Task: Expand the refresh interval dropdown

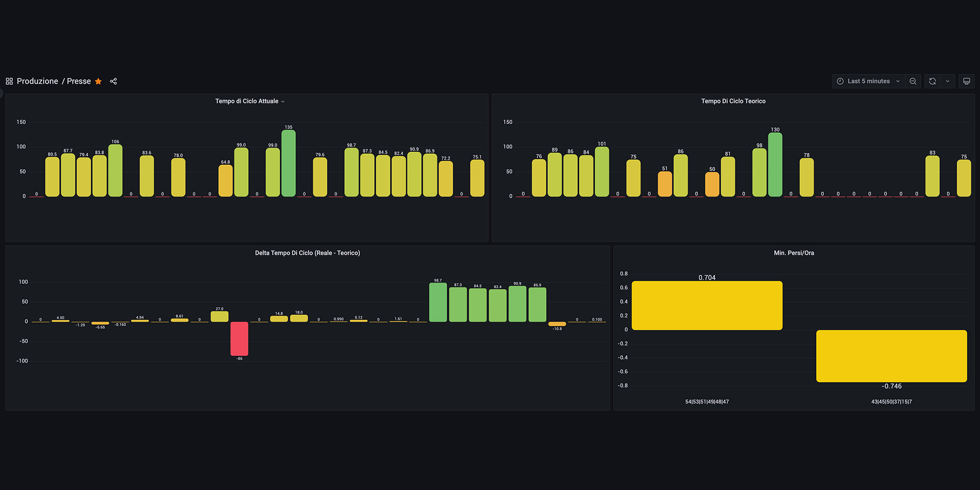Action: click(948, 81)
